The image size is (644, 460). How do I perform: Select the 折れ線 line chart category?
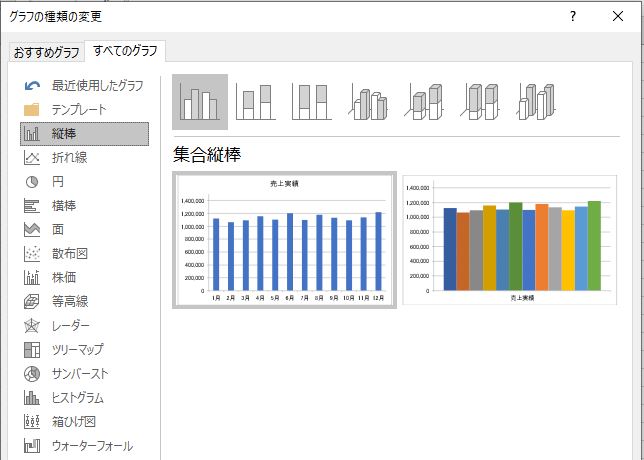(x=84, y=158)
